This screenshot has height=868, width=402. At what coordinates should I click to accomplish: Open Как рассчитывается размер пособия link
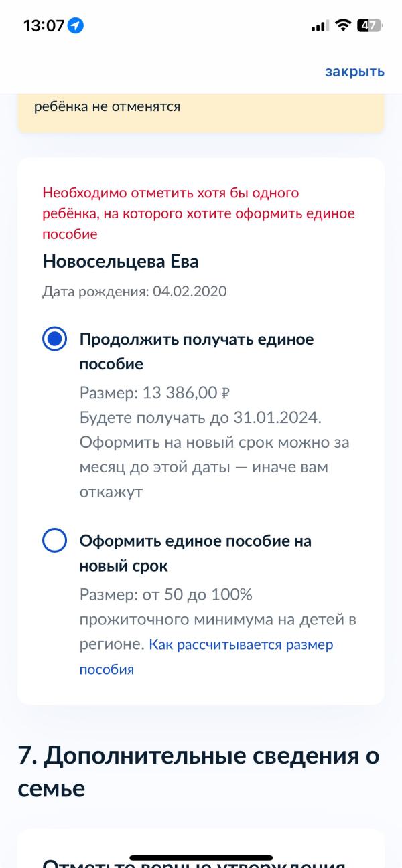(x=206, y=657)
